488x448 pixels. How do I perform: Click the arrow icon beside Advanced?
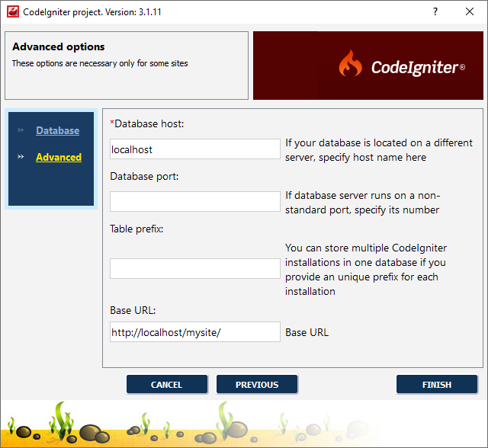[21, 157]
